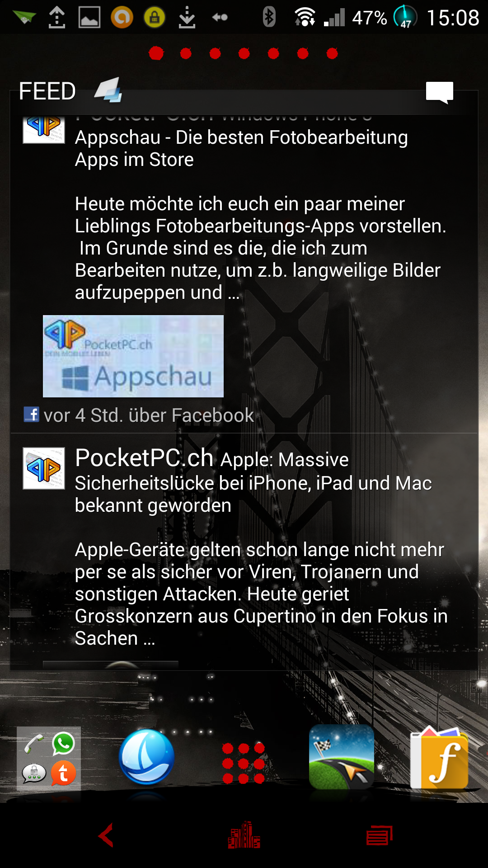The height and width of the screenshot is (868, 488).
Task: Tap the FEED widget title
Action: coord(47,91)
